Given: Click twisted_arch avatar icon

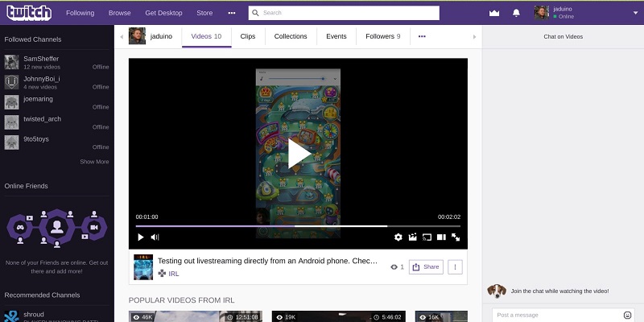Looking at the screenshot, I should (11, 122).
